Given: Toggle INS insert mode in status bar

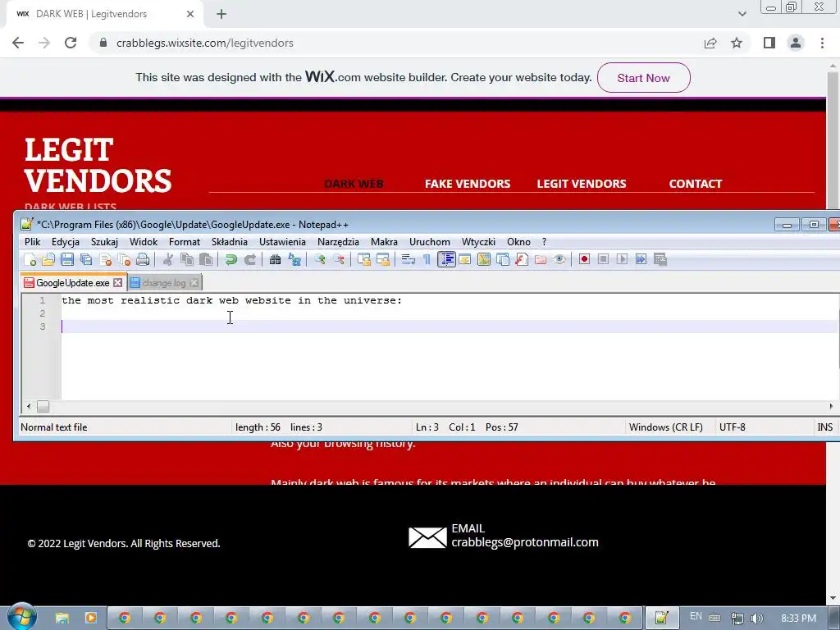Looking at the screenshot, I should (x=825, y=427).
